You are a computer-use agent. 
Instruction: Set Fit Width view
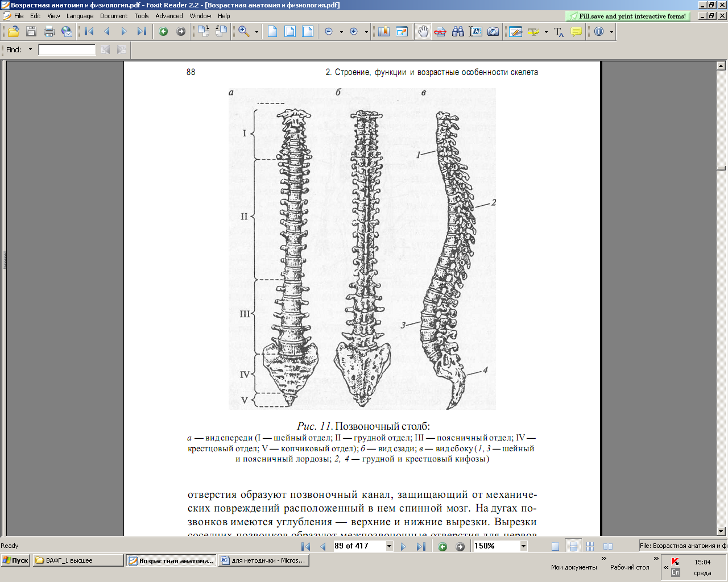tap(308, 32)
